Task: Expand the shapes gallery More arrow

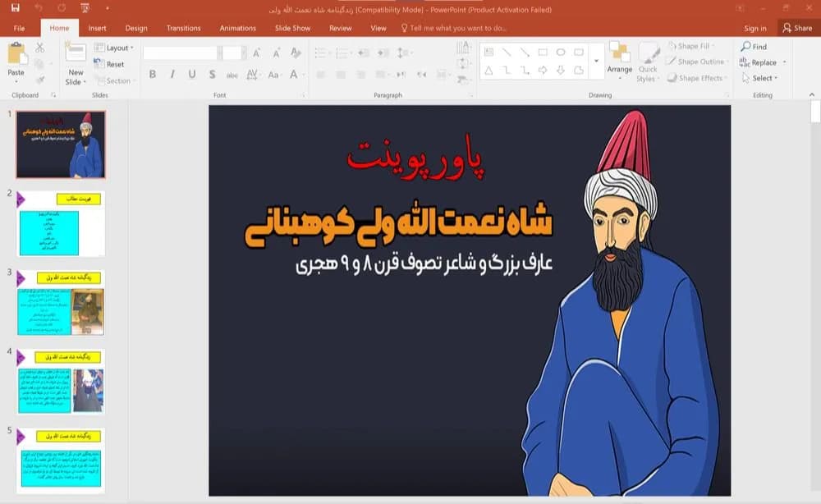Action: tap(596, 62)
